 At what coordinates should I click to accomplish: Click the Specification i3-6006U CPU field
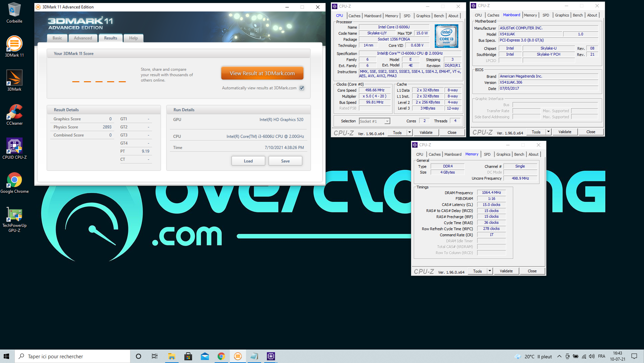click(410, 53)
